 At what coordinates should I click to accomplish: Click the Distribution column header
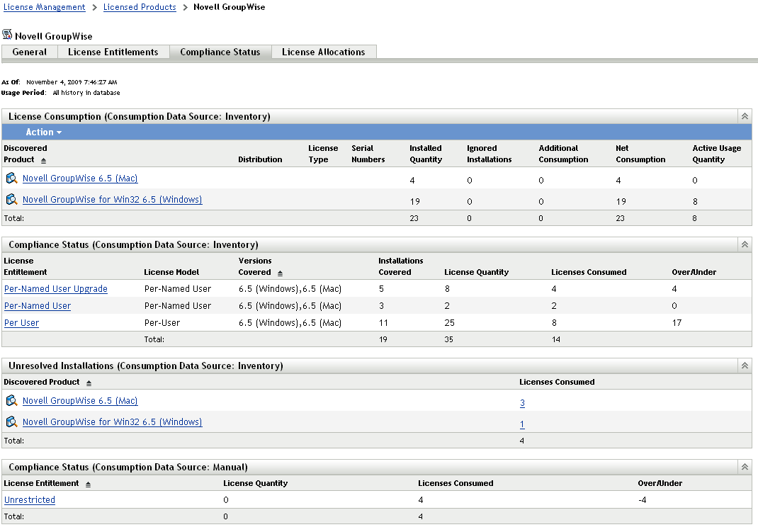pyautogui.click(x=260, y=159)
